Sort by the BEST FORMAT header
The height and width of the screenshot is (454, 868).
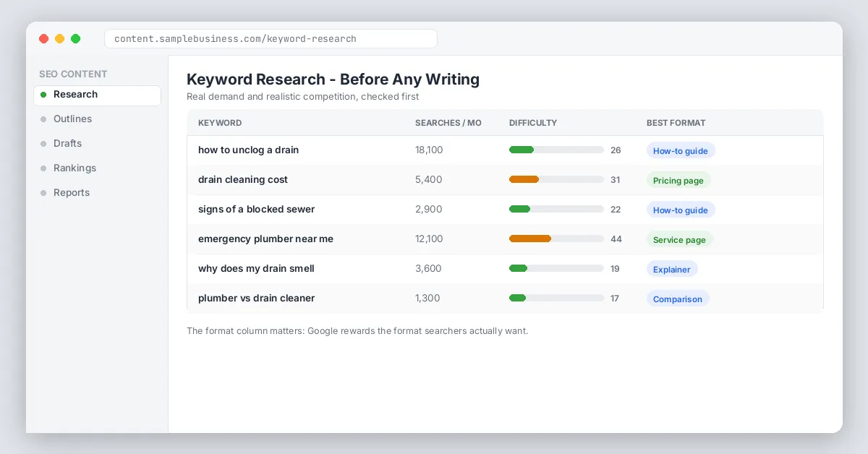click(x=676, y=123)
